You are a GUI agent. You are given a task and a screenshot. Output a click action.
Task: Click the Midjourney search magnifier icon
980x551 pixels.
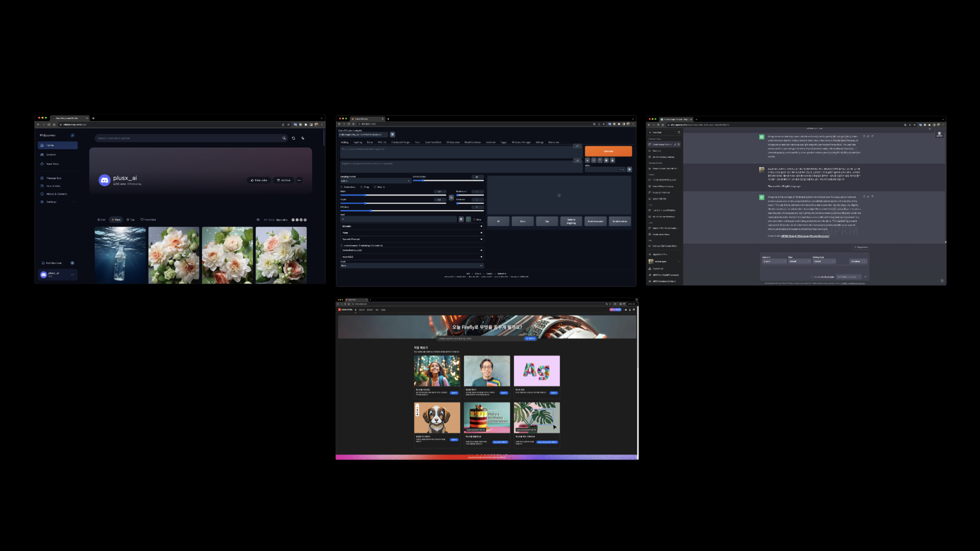(x=284, y=138)
